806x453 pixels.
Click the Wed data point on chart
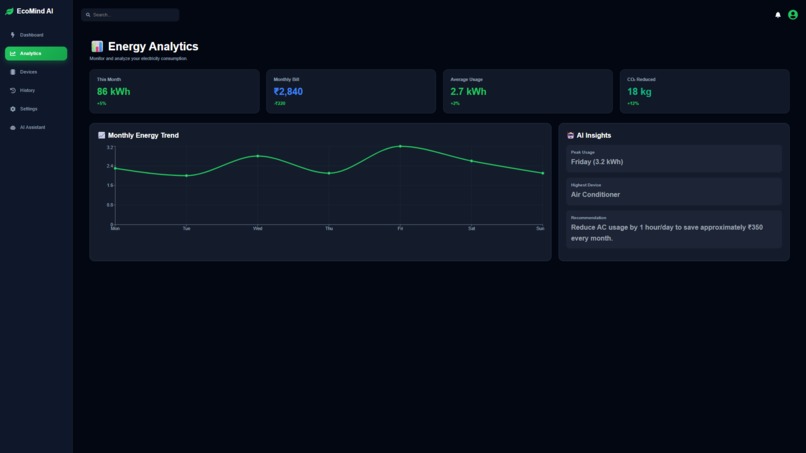click(258, 156)
